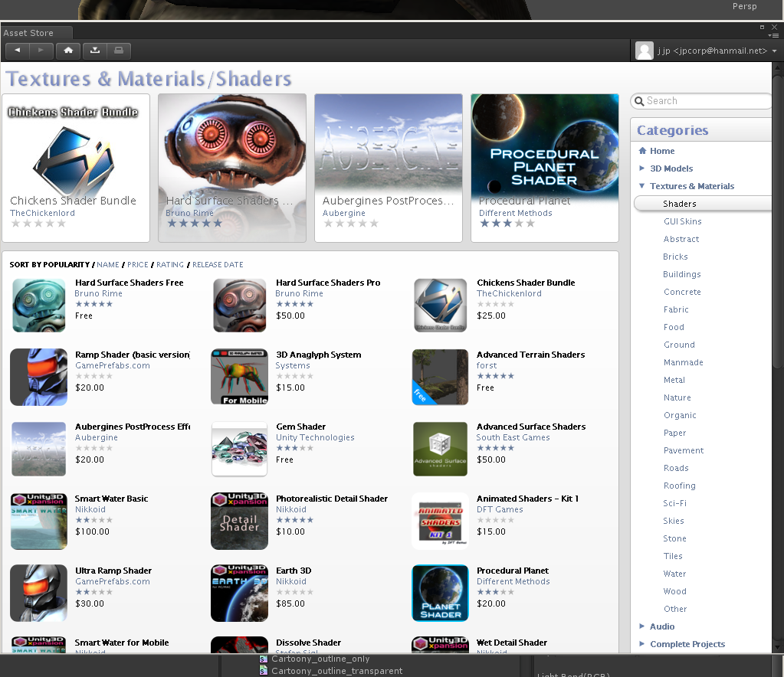Click the Asset Store vertical scrollbar
This screenshot has height=677, width=784.
[x=778, y=222]
